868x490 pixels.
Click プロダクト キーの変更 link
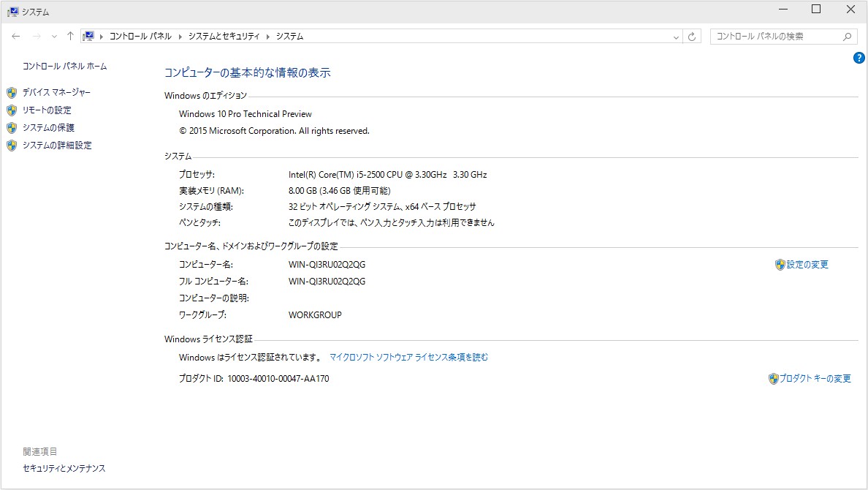815,379
